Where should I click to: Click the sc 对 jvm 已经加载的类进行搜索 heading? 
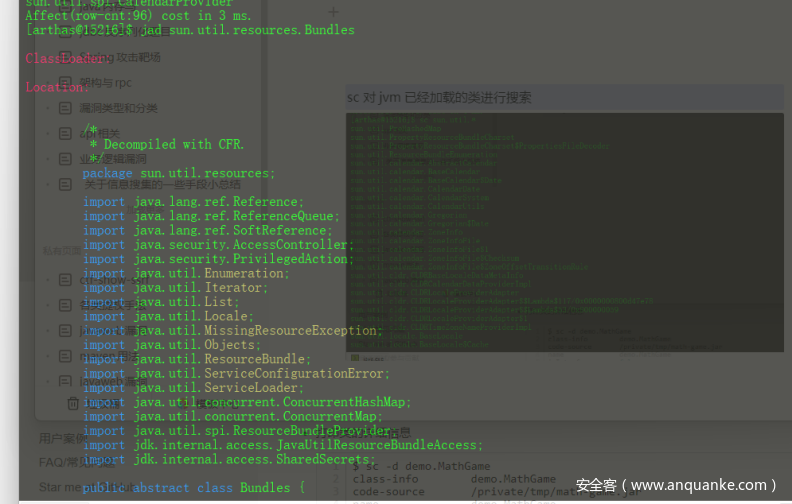coord(439,97)
